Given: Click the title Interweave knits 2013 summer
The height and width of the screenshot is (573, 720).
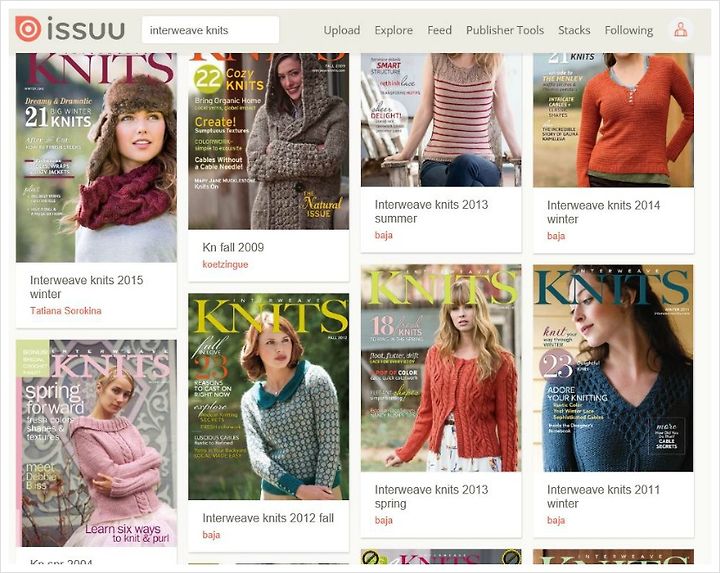Looking at the screenshot, I should pos(431,212).
